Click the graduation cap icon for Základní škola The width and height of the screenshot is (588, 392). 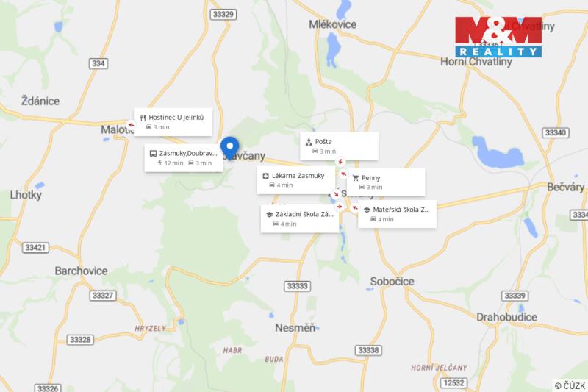(269, 215)
